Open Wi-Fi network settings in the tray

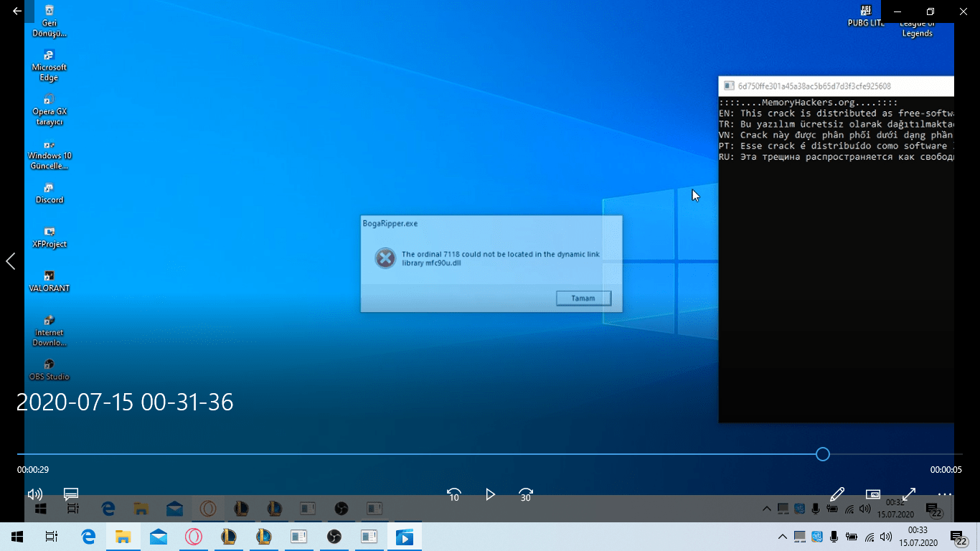[870, 537]
